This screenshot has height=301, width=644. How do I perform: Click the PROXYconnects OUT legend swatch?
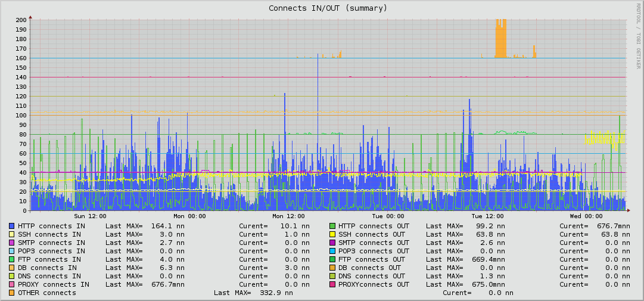[x=332, y=284]
